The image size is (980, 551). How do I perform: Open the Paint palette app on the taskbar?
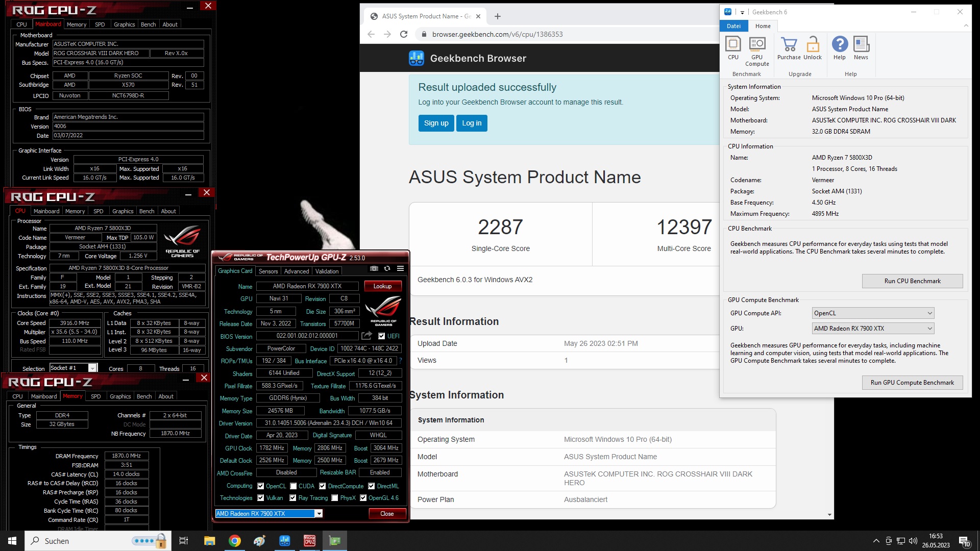[259, 541]
